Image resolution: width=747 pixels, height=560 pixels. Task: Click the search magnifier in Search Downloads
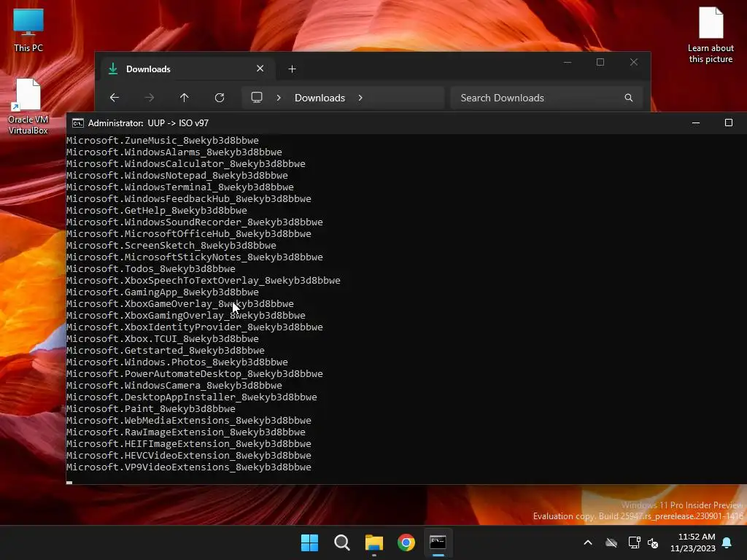[629, 98]
